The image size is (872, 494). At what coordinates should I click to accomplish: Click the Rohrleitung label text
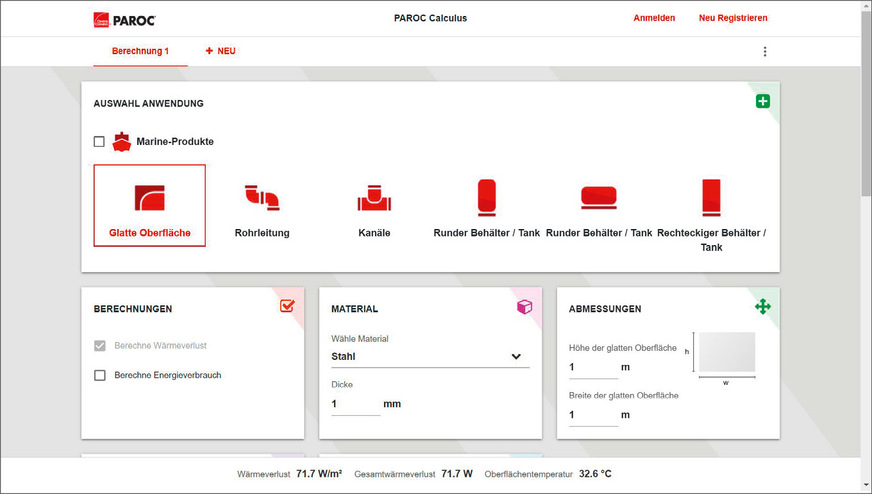tap(262, 233)
